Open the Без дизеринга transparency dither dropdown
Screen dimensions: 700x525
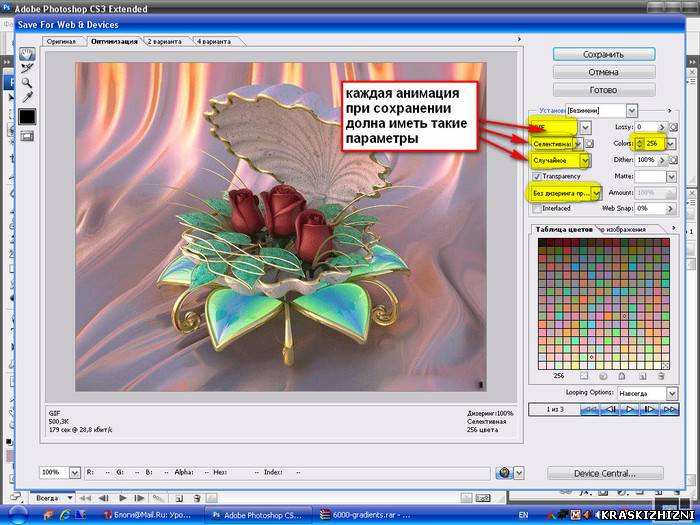tap(596, 193)
